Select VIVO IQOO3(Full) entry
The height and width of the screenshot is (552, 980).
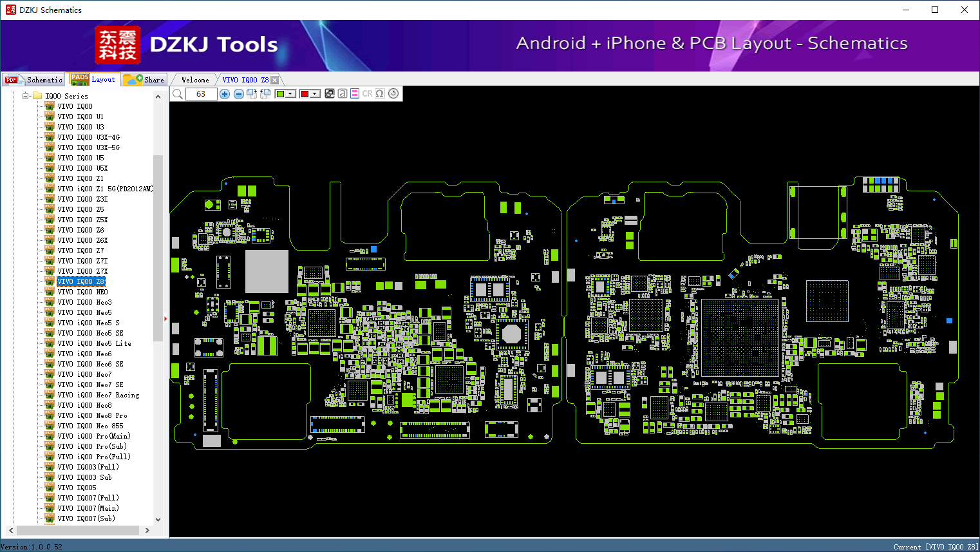[x=88, y=467]
